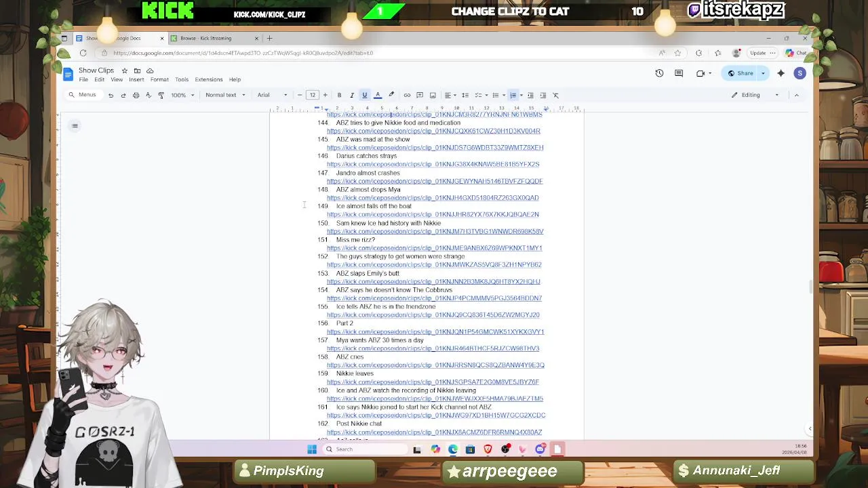Click the Redo arrow in Docs toolbar
868x488 pixels.
pos(123,95)
